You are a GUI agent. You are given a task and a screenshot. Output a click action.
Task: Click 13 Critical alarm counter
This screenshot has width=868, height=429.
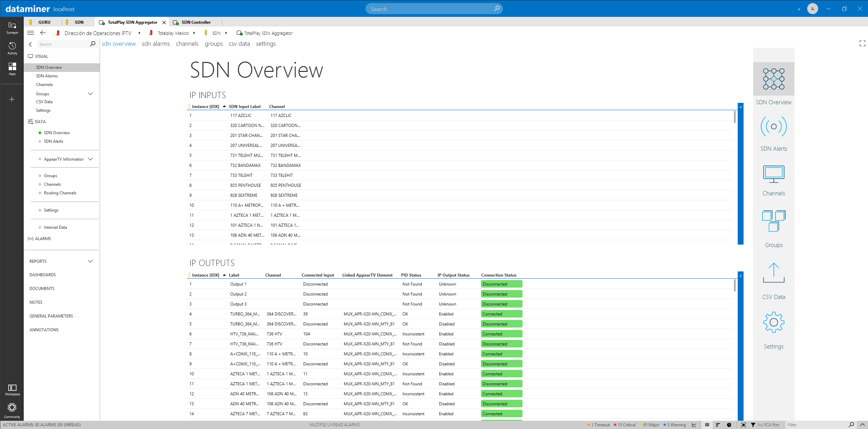coord(625,425)
